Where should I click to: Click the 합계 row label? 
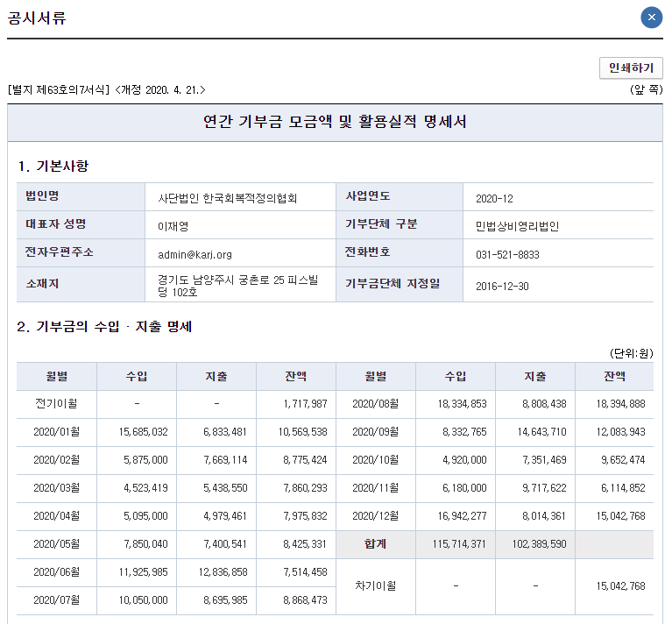coord(376,544)
